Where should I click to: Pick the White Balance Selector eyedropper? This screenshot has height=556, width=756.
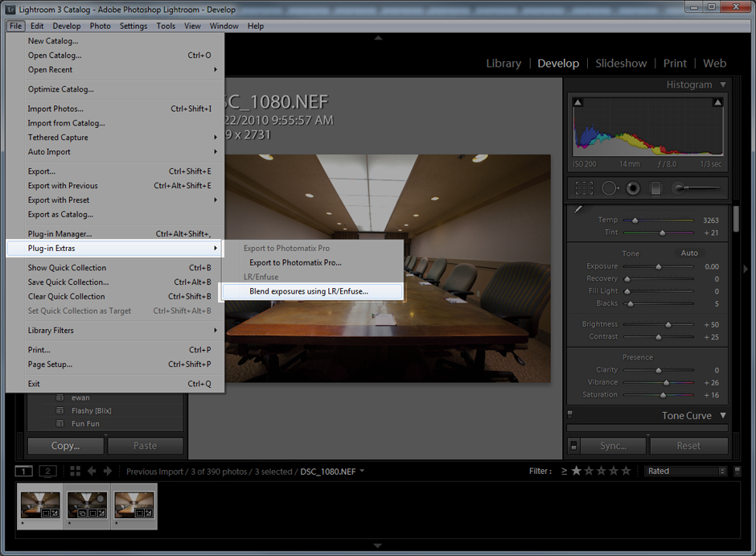[x=578, y=209]
